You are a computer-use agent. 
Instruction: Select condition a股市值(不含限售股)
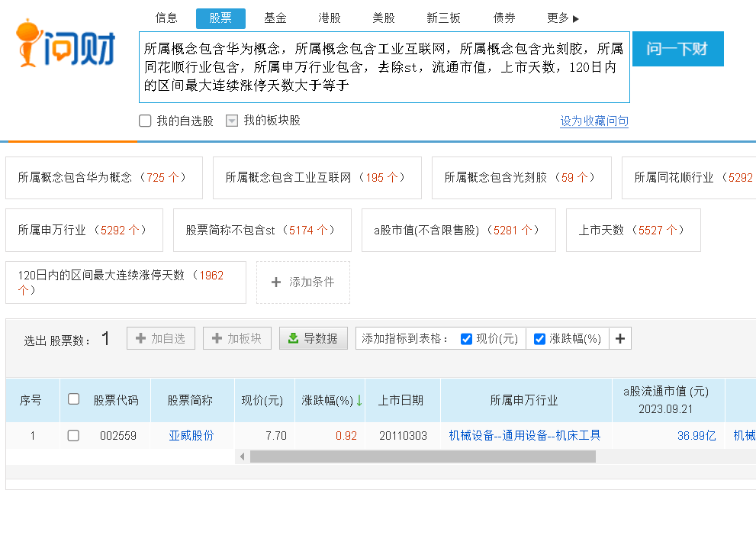tap(458, 231)
